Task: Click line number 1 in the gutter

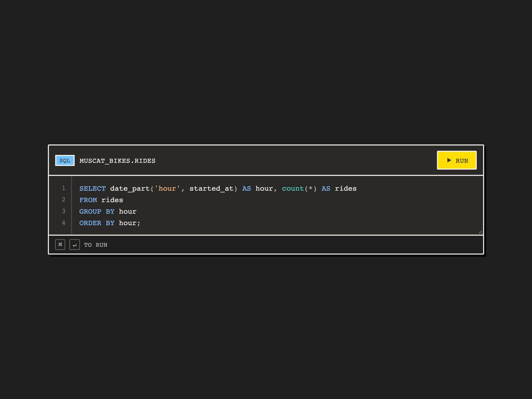Action: coord(64,188)
